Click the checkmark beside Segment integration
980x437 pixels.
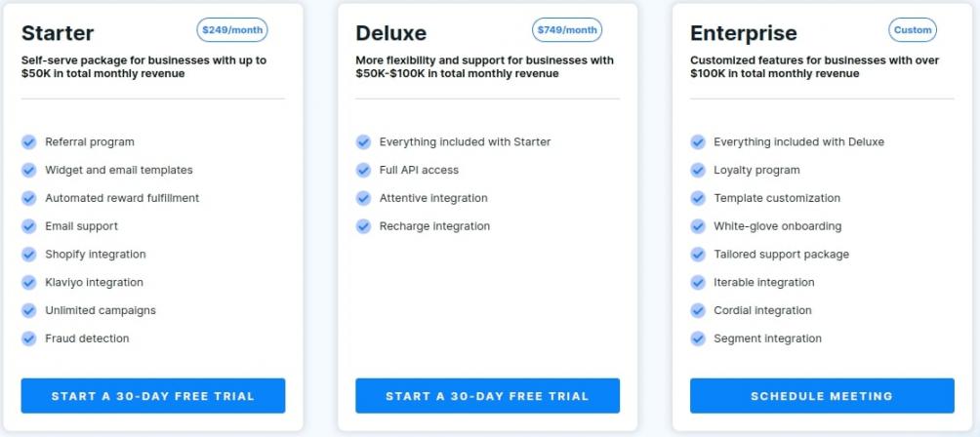698,338
